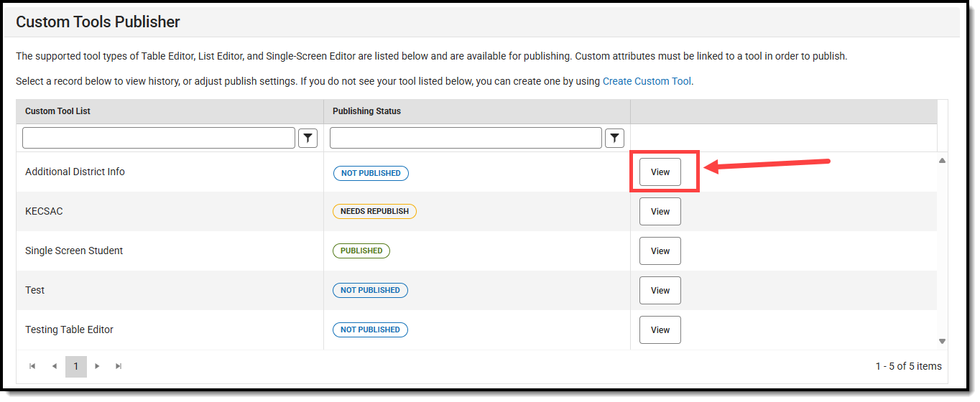View the KECSAC record
Image resolution: width=980 pixels, height=402 pixels.
point(660,212)
